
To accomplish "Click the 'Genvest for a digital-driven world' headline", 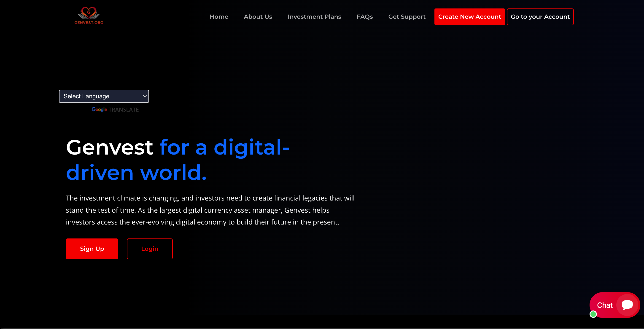I will [178, 160].
